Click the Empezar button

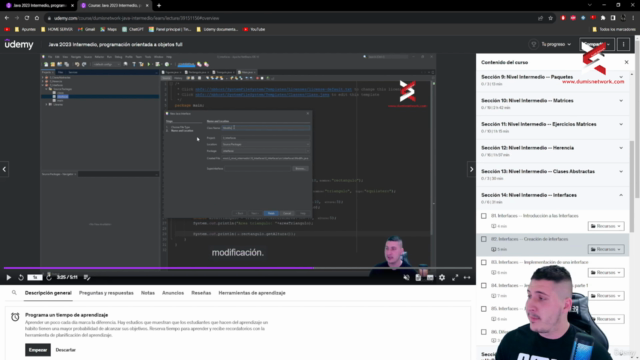click(38, 350)
